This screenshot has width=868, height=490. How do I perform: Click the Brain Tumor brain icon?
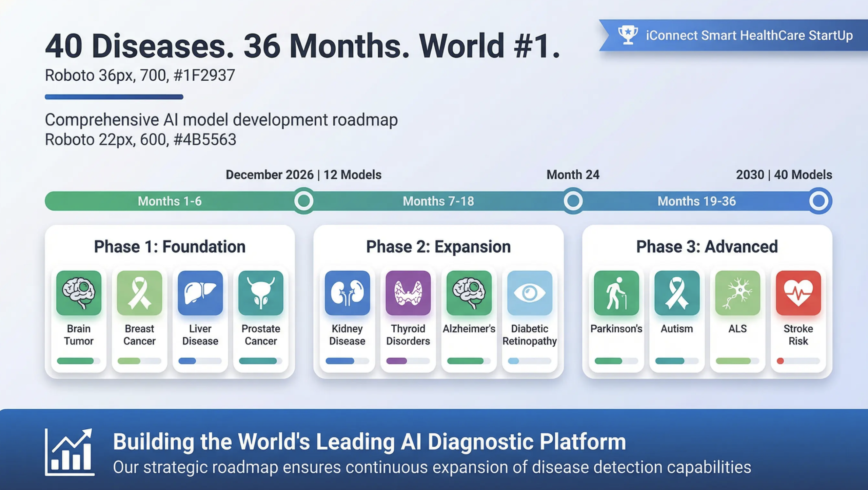point(79,293)
